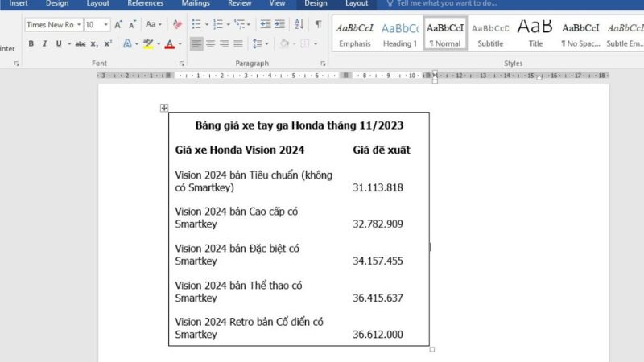Expand Borders dropdown arrow
The width and height of the screenshot is (644, 362).
315,44
